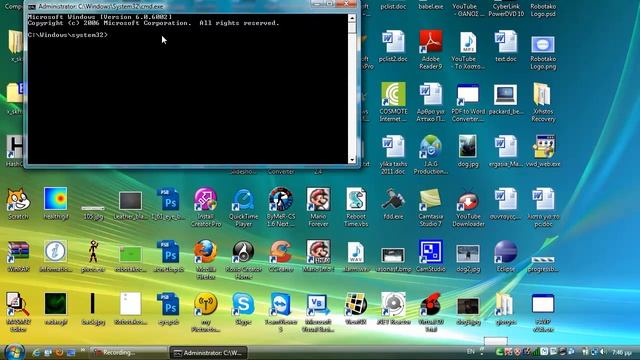This screenshot has height=360, width=640.
Task: Click the Administrator: C:\W... taskbar button
Action: (x=208, y=353)
